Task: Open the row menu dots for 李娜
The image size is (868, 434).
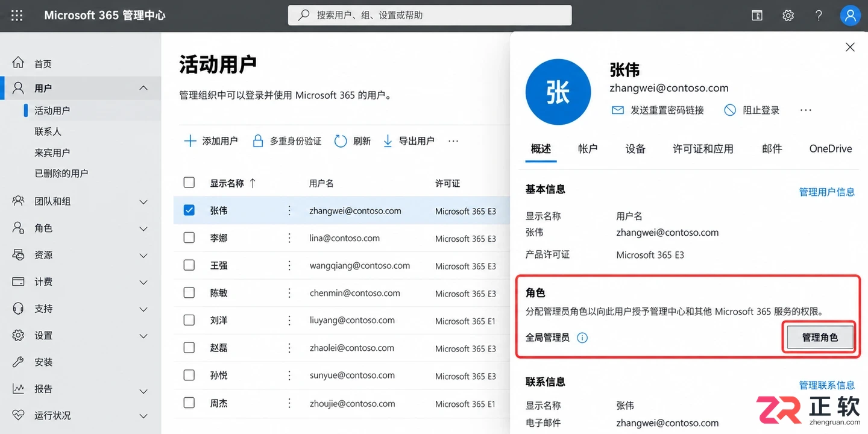Action: click(x=289, y=238)
